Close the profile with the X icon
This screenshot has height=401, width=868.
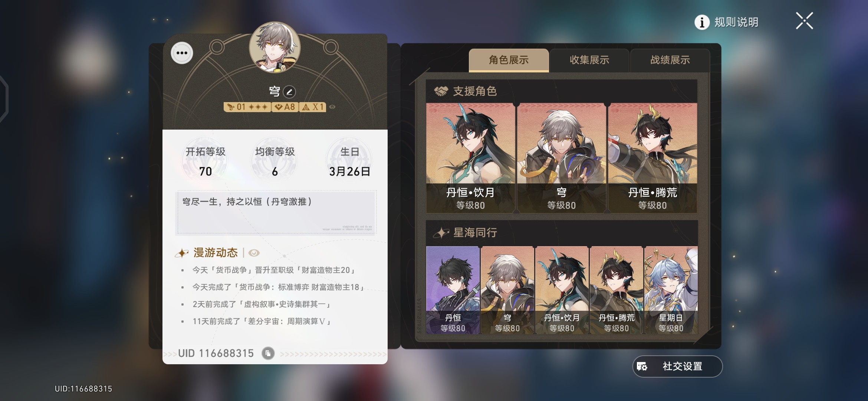[x=804, y=21]
